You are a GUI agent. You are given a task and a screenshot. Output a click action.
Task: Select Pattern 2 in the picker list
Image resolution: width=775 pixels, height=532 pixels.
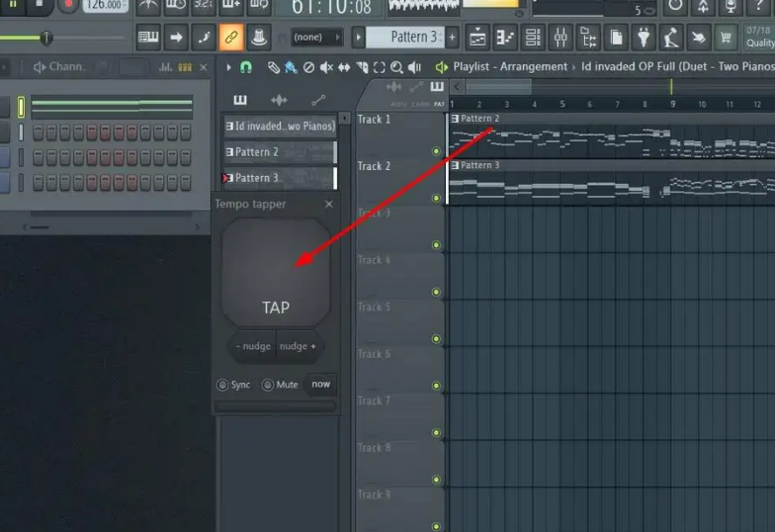pos(281,152)
